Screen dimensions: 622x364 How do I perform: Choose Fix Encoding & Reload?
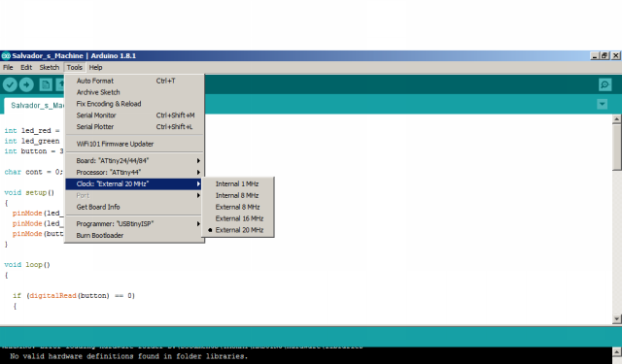tap(134, 104)
